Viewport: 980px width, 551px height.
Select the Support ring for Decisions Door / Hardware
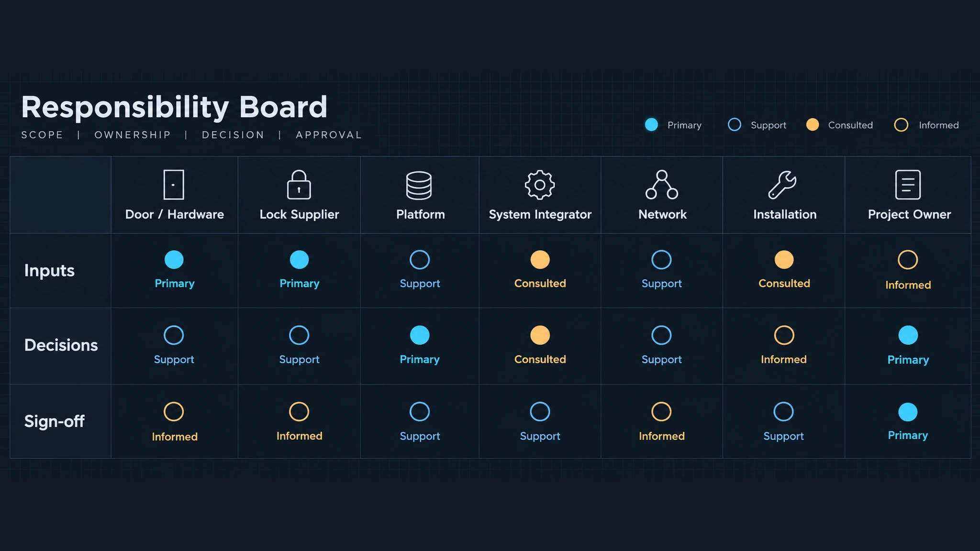click(174, 335)
